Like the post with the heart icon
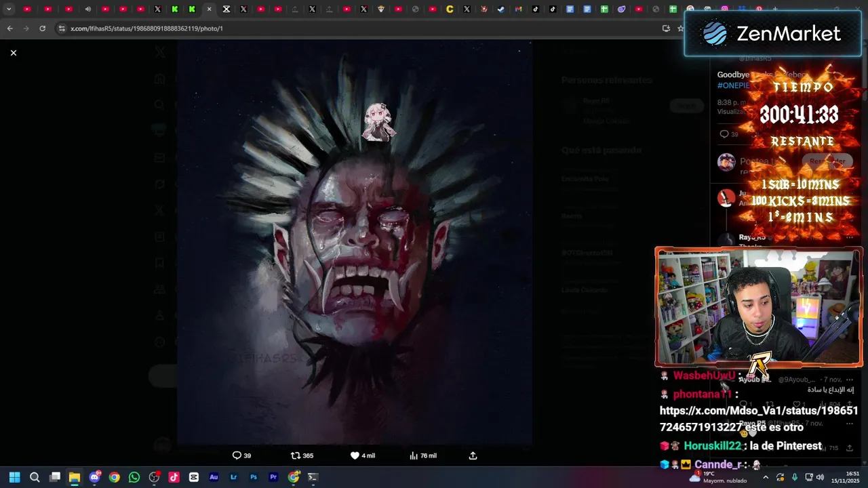The image size is (868, 488). tap(362, 455)
